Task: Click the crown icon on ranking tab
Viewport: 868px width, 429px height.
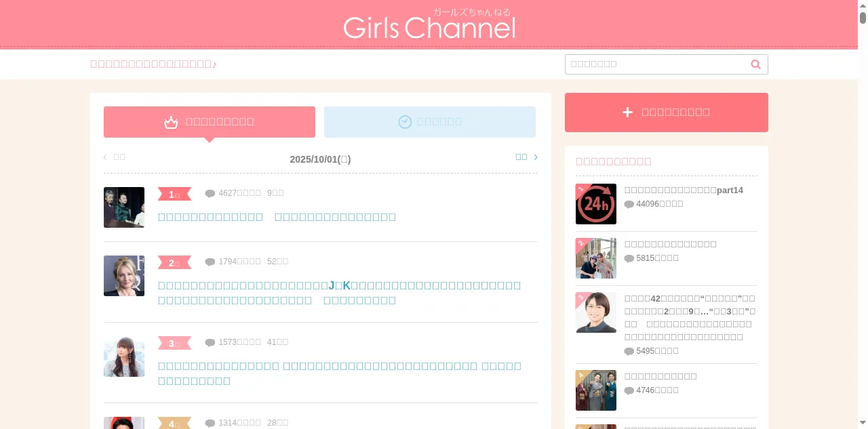Action: point(171,122)
